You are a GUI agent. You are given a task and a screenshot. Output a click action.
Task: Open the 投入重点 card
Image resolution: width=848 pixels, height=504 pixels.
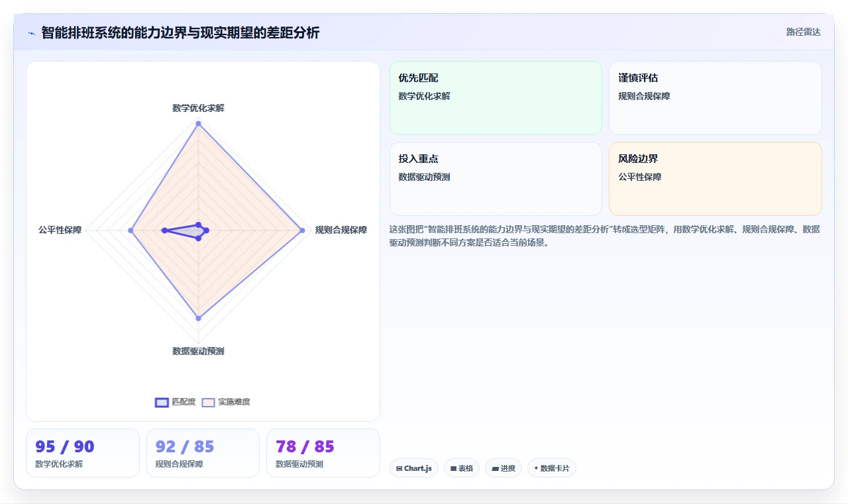(x=496, y=179)
